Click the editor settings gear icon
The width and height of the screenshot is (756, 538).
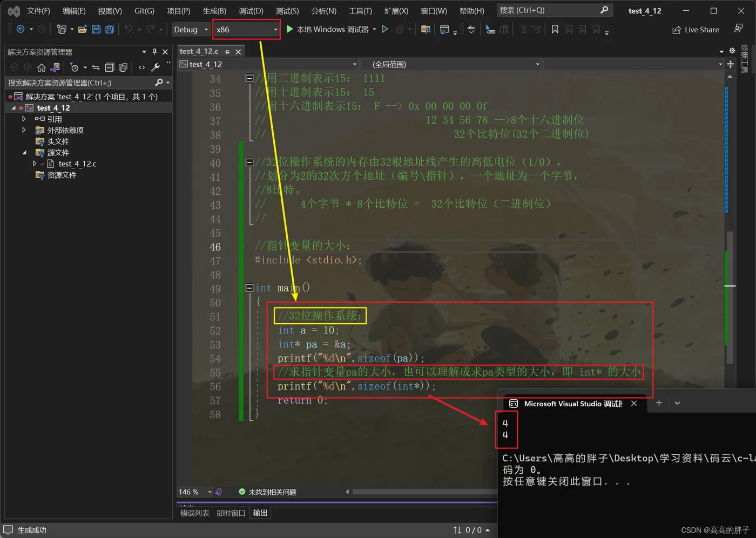[x=732, y=51]
